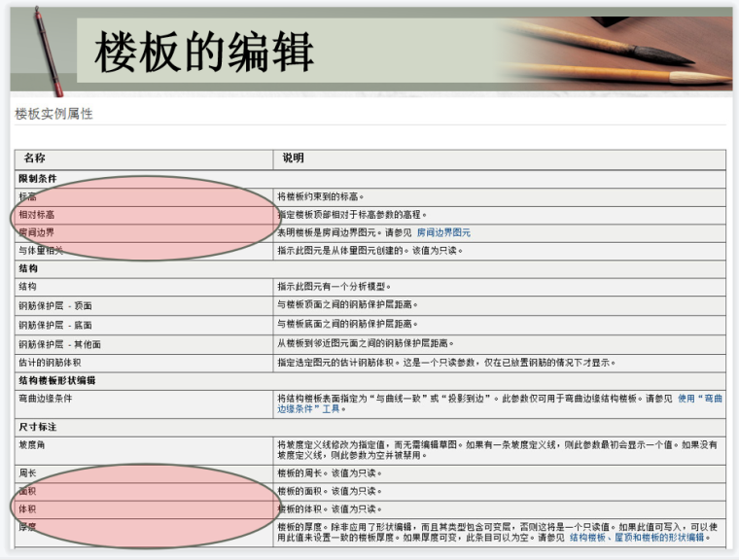The width and height of the screenshot is (739, 560).
Task: Select the 说明 column header
Action: point(294,158)
